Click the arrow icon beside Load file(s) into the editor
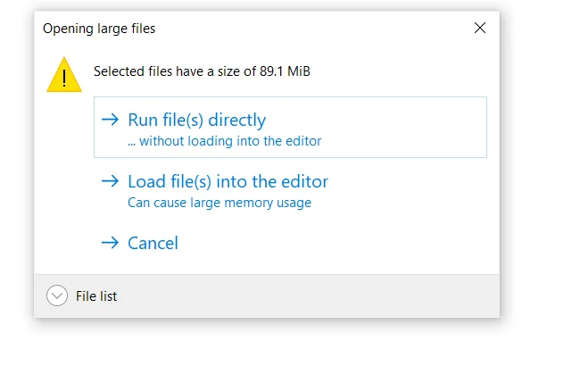The width and height of the screenshot is (588, 383). coord(110,181)
